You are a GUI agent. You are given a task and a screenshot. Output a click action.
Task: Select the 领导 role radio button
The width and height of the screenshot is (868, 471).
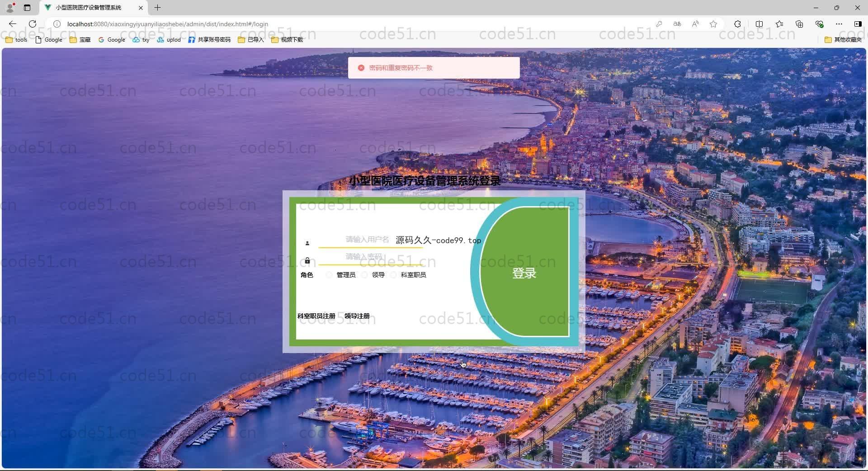(364, 275)
